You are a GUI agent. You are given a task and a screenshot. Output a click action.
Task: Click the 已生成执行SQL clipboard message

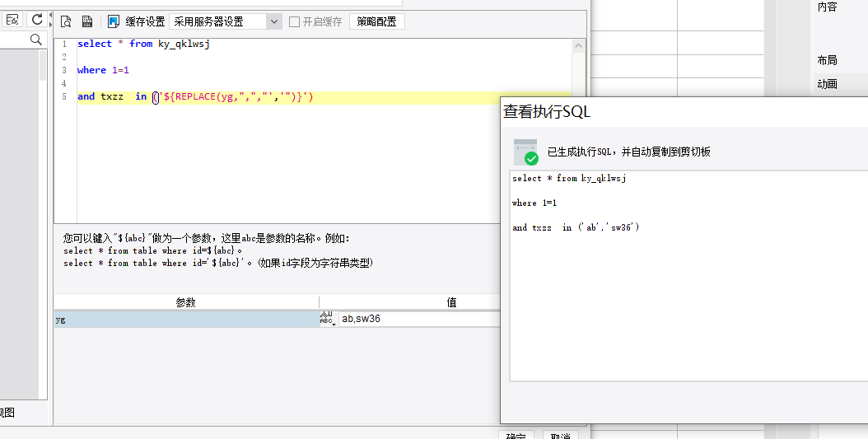point(629,152)
